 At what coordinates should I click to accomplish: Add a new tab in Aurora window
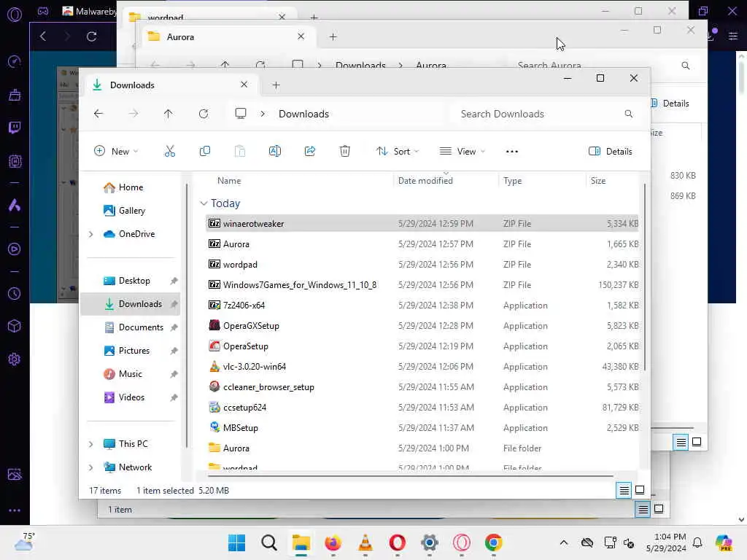[333, 36]
